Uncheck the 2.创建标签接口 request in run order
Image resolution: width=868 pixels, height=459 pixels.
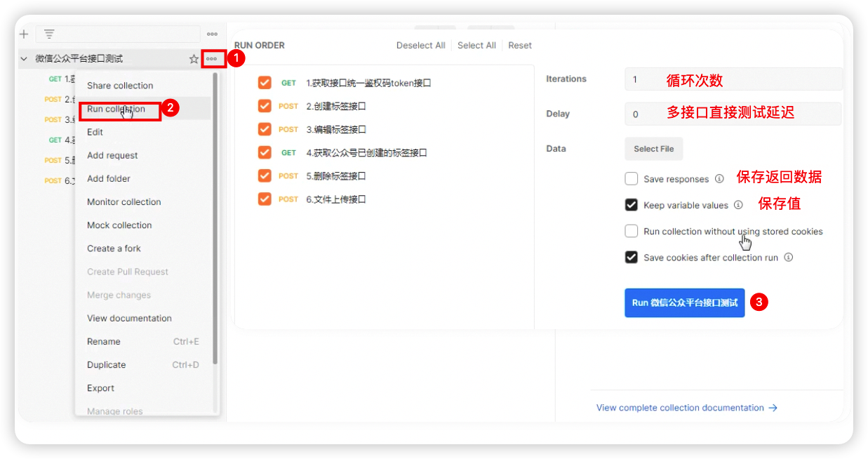coord(265,106)
